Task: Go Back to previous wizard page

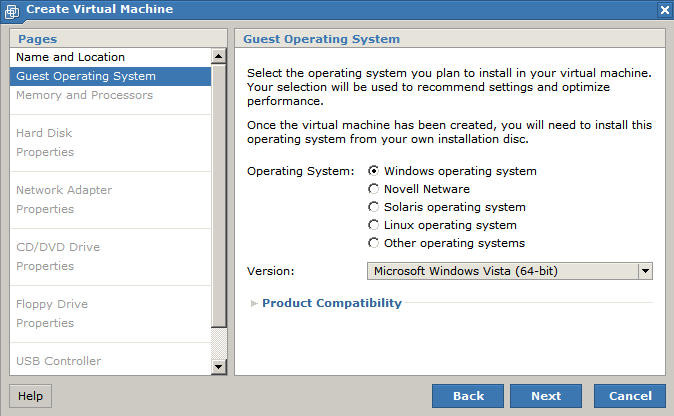Action: (x=468, y=396)
